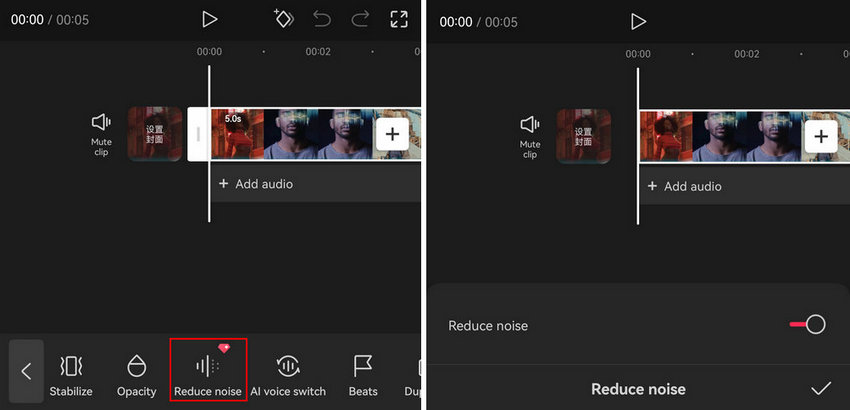Click the 00:00 / 00:05 timecode, left screen

click(x=50, y=20)
